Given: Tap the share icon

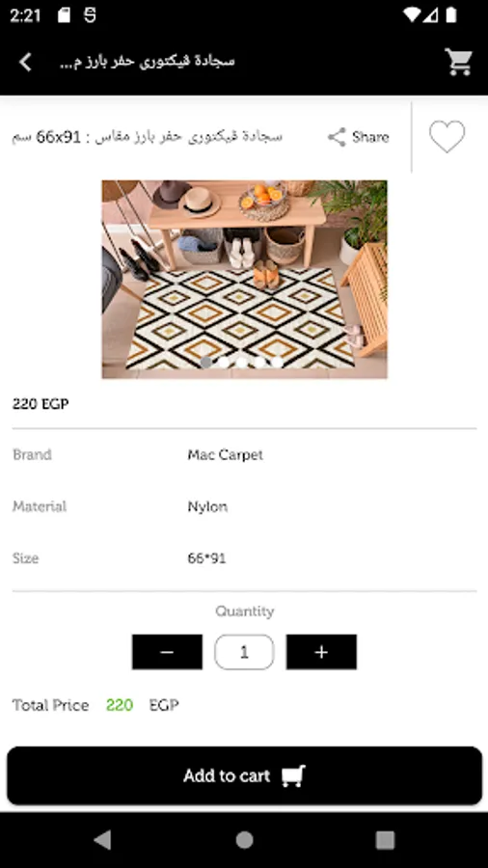Looking at the screenshot, I should (337, 137).
